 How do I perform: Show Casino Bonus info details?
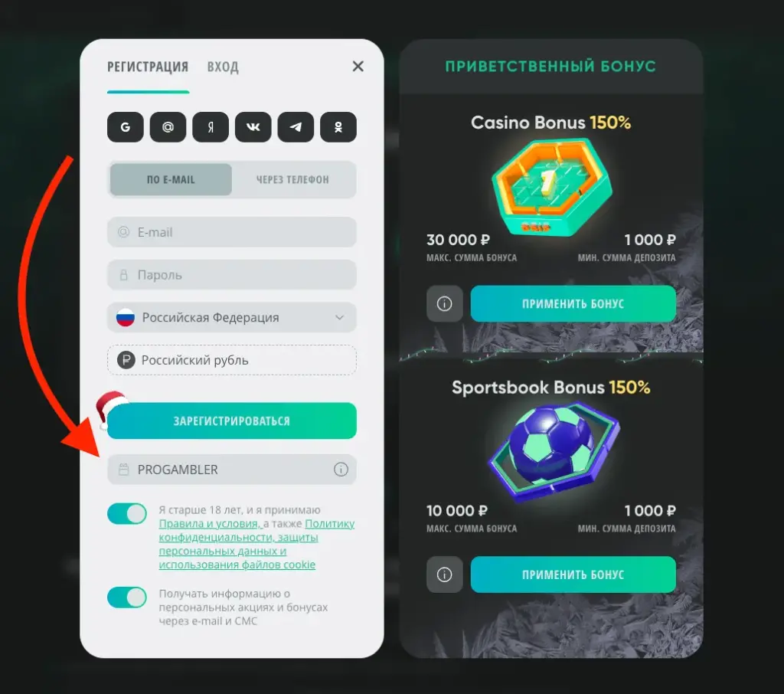pyautogui.click(x=445, y=303)
